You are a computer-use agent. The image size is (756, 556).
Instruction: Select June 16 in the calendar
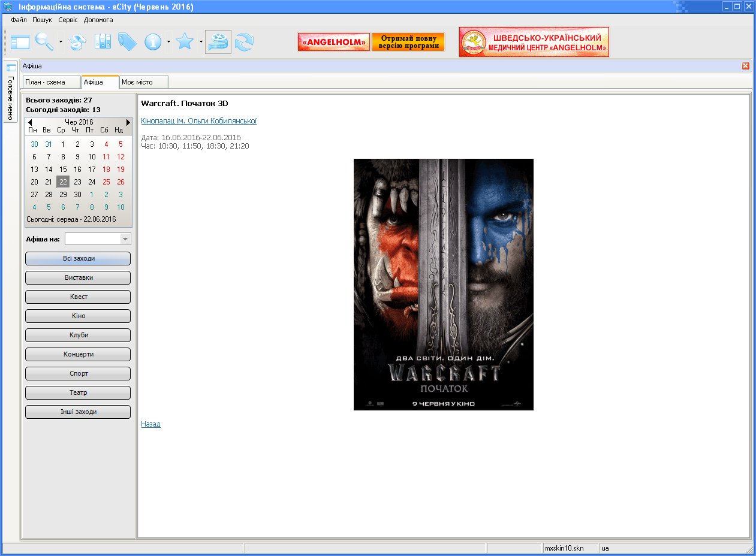(x=77, y=170)
